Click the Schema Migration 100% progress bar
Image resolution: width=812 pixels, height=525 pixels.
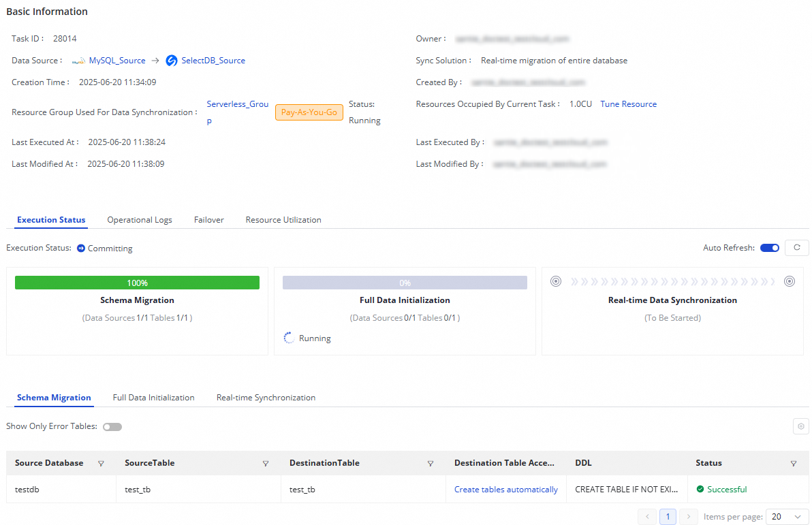tap(137, 283)
